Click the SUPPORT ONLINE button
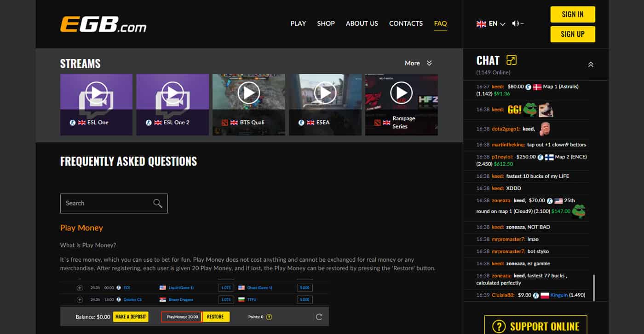Screen dimensions: 644x334 point(535,325)
